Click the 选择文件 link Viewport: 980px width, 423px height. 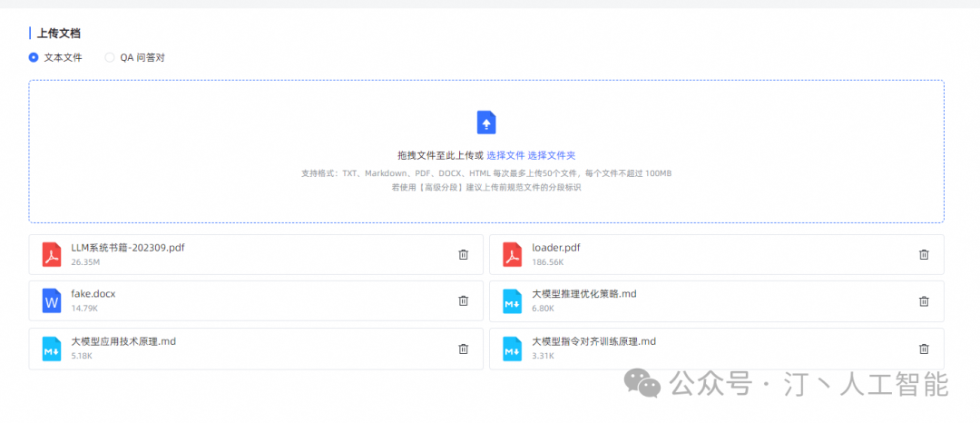(x=505, y=155)
